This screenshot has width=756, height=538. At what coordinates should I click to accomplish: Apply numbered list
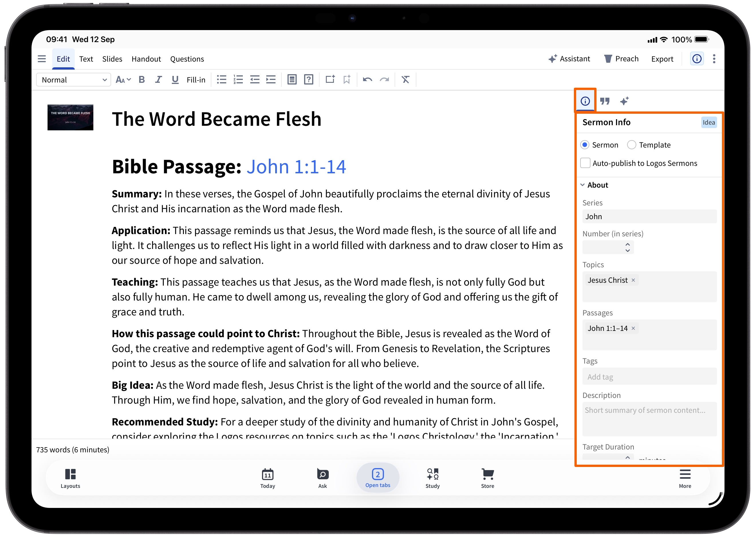[238, 80]
